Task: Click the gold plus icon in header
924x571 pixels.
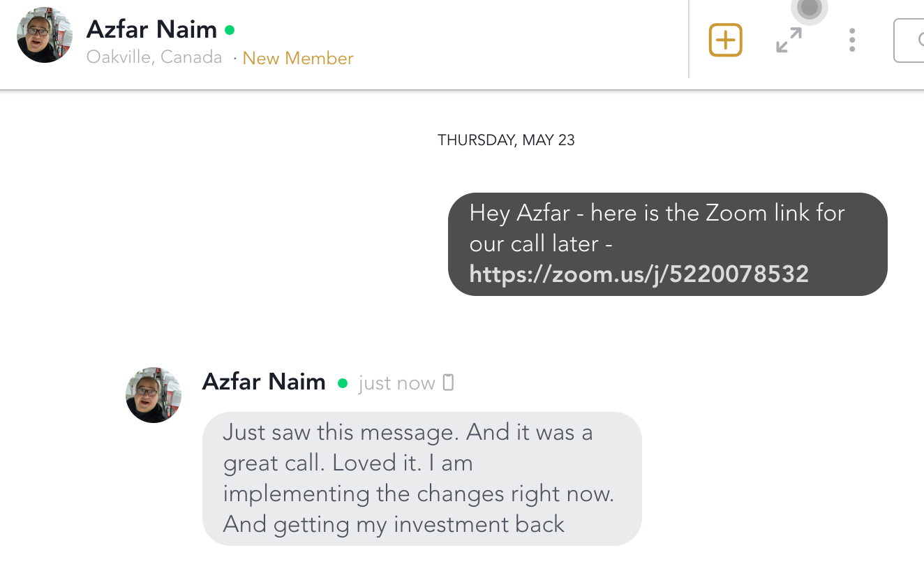Action: 725,40
